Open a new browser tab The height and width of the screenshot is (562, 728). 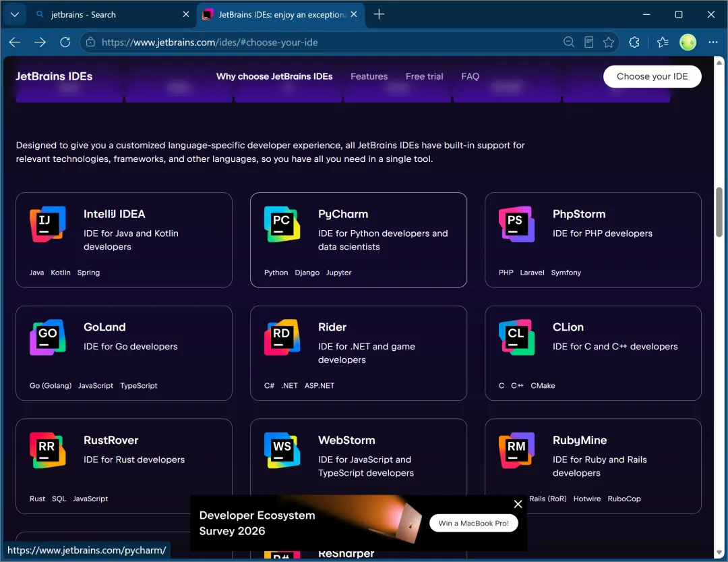[x=379, y=14]
